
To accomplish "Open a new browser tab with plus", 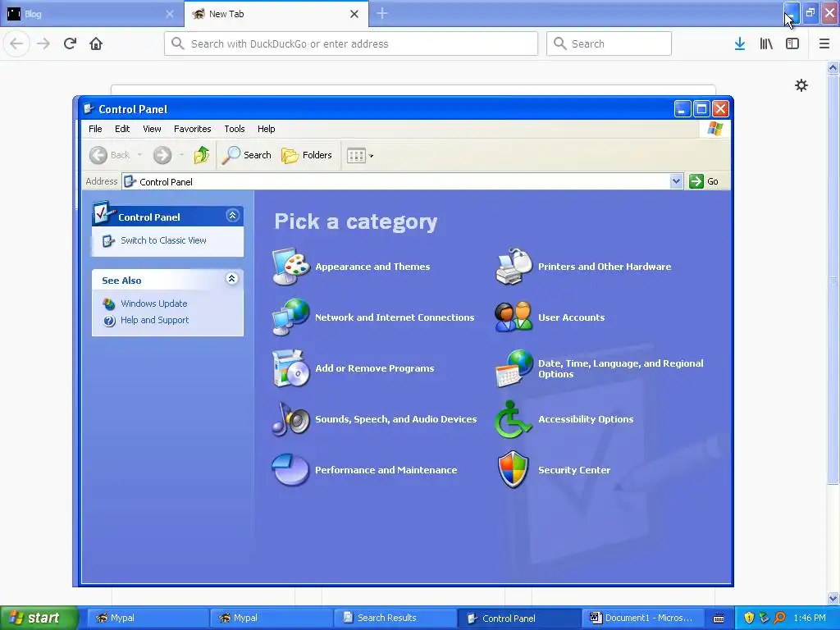I will [382, 13].
